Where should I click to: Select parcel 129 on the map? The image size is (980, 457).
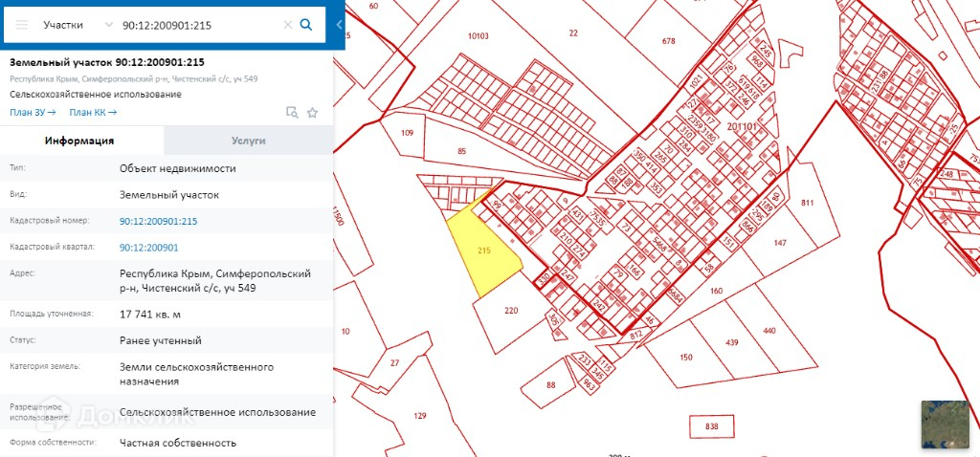[x=420, y=416]
